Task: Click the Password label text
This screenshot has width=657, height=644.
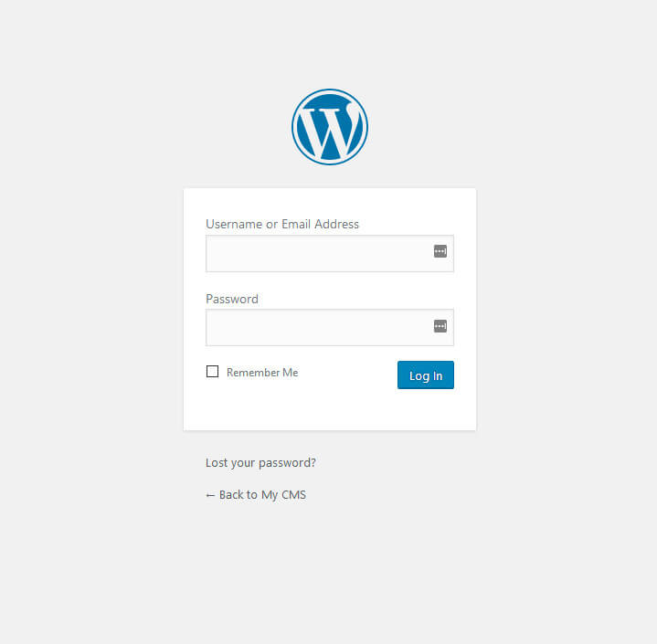Action: (x=232, y=300)
